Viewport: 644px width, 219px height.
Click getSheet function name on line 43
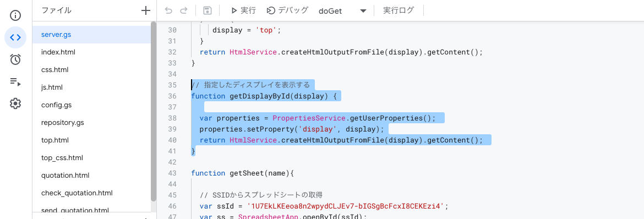click(x=247, y=173)
